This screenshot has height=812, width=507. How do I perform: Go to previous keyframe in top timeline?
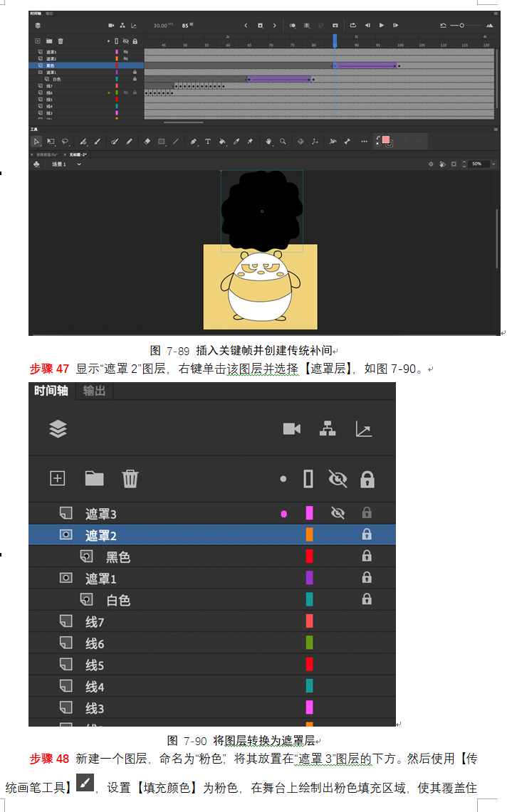(x=246, y=26)
